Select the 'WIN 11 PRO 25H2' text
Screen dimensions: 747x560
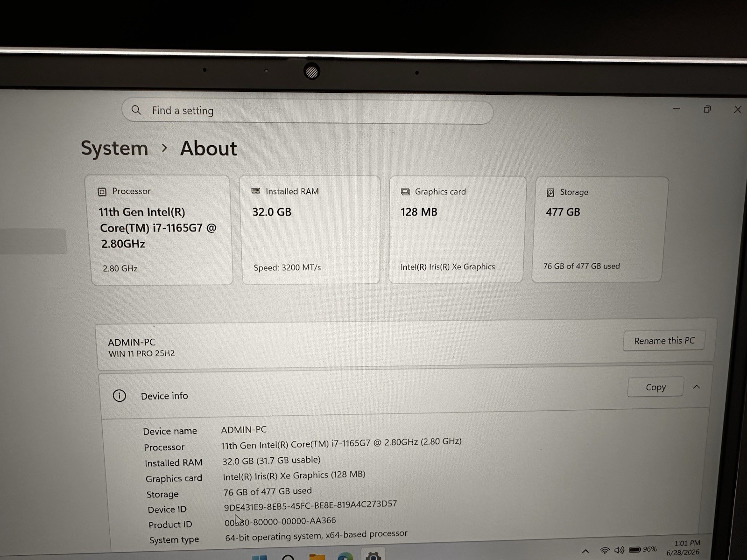point(141,354)
